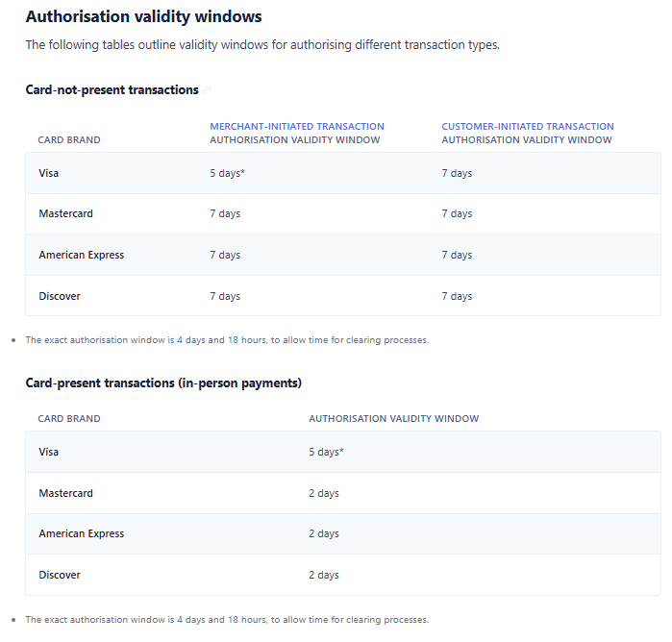
Task: Click the card-present Authorisation Validity Window header
Action: (x=393, y=419)
